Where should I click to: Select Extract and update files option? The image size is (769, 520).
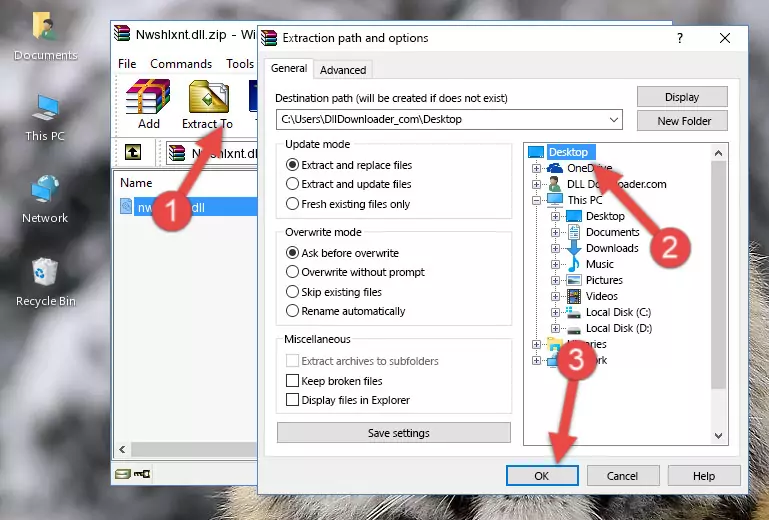[292, 184]
